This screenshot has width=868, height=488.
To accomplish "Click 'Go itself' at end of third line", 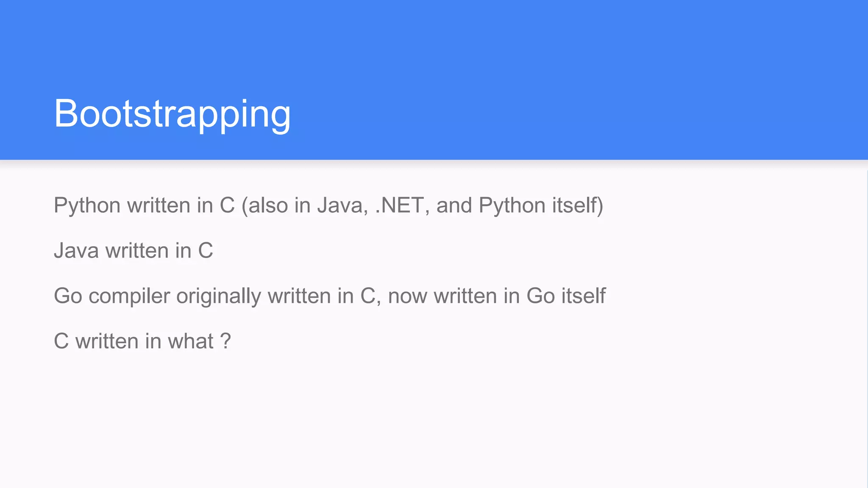I will [566, 295].
